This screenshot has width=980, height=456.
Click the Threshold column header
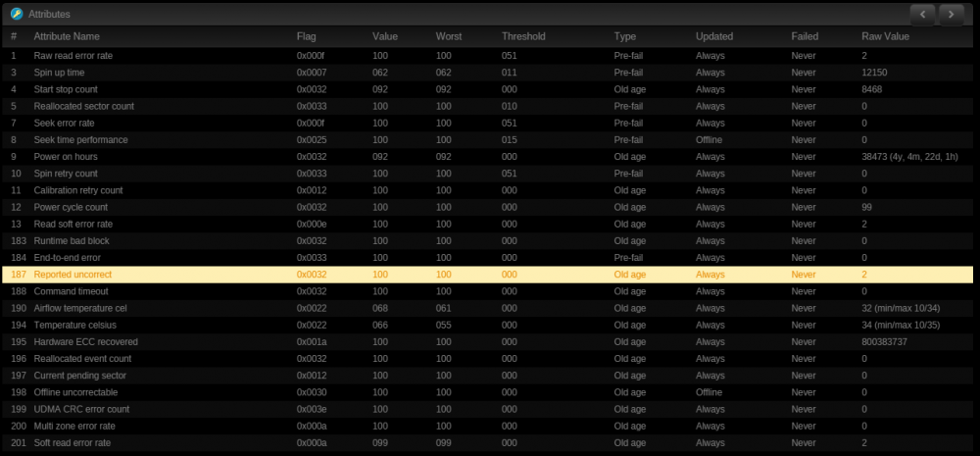523,37
